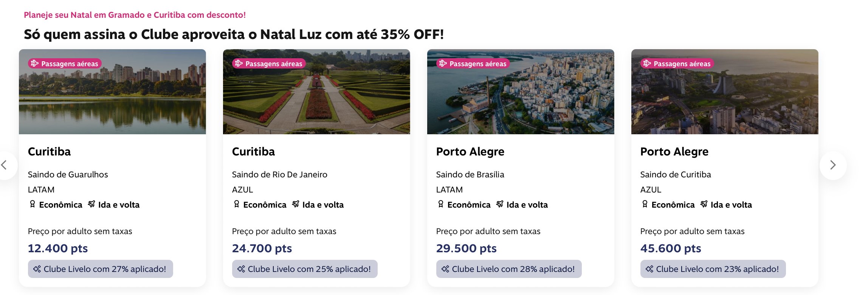Click Clube Livelo 23% discount icon
Image resolution: width=868 pixels, height=295 pixels.
tap(649, 269)
